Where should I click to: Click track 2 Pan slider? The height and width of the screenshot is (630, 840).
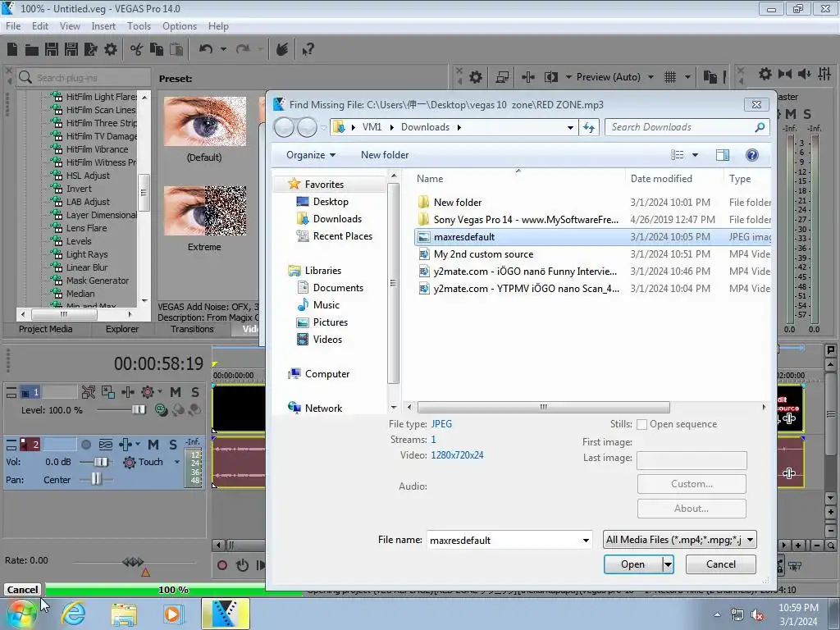96,479
